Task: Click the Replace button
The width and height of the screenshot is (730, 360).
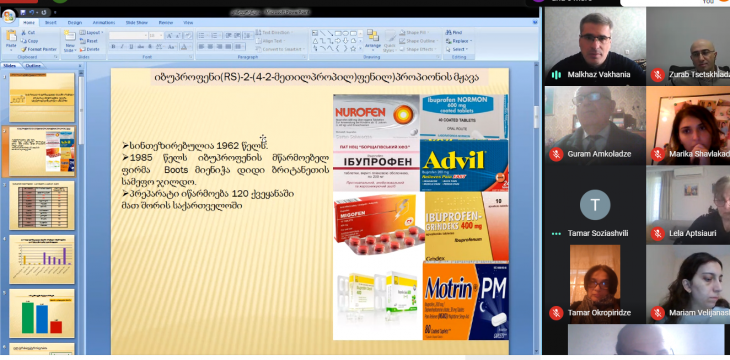Action: 458,41
